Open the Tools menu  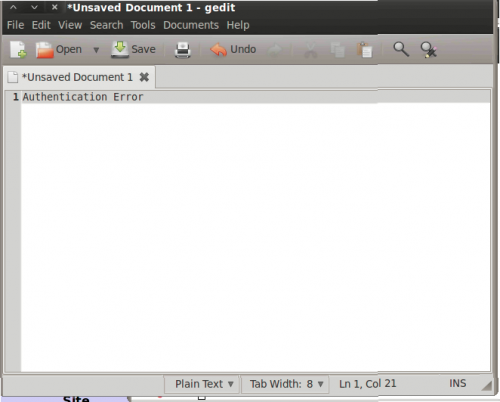click(x=143, y=25)
